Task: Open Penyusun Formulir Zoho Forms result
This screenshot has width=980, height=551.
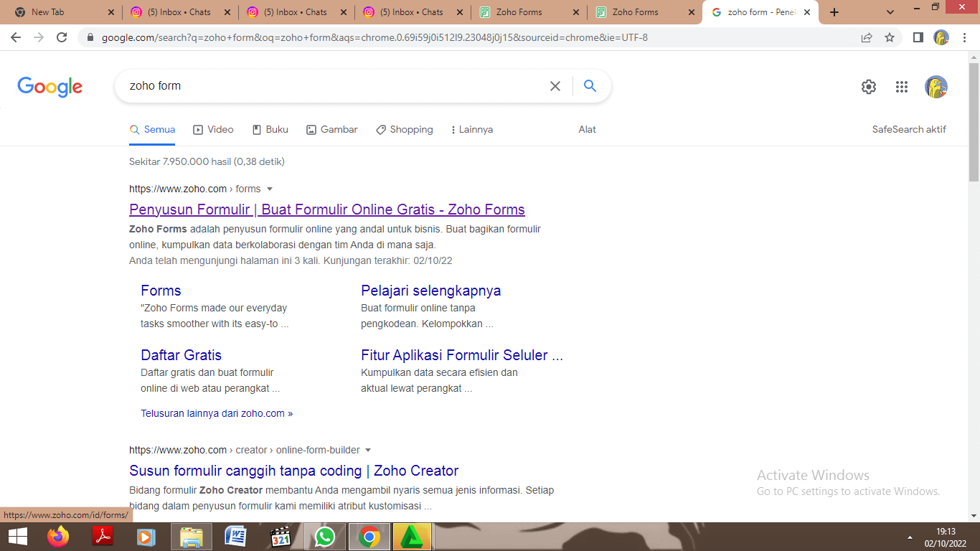Action: (x=327, y=209)
